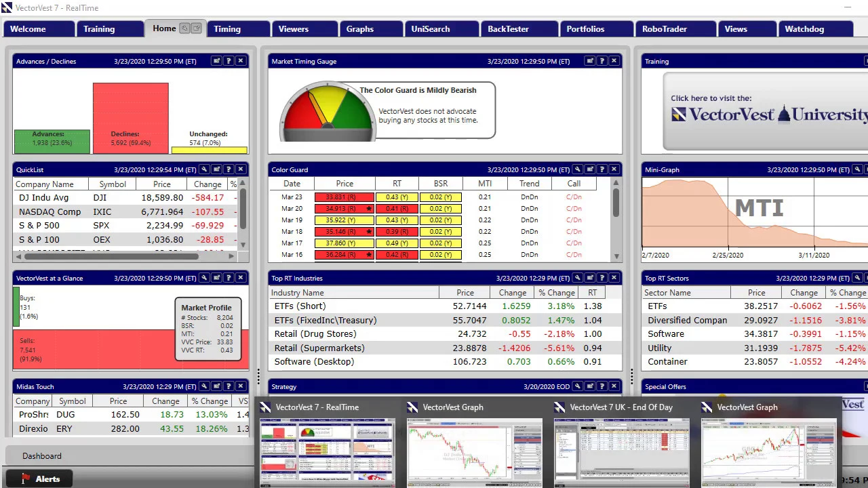
Task: Pop out the QuickList panel
Action: 216,169
